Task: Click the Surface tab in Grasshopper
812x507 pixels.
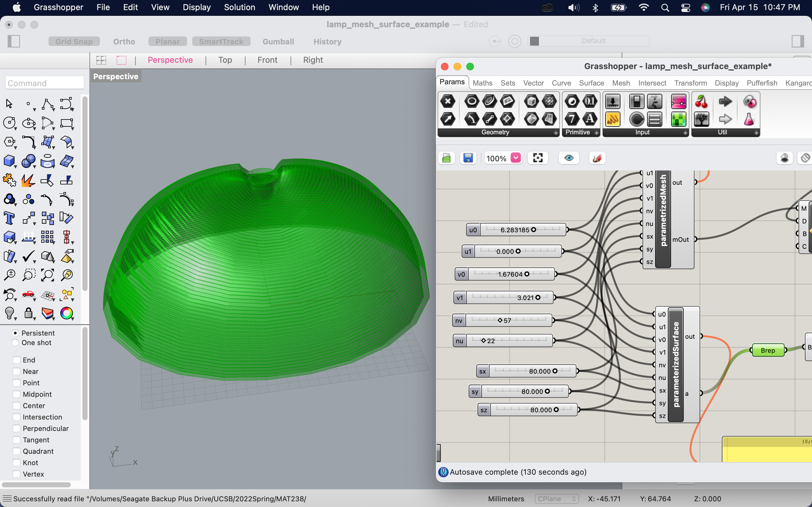Action: point(591,82)
